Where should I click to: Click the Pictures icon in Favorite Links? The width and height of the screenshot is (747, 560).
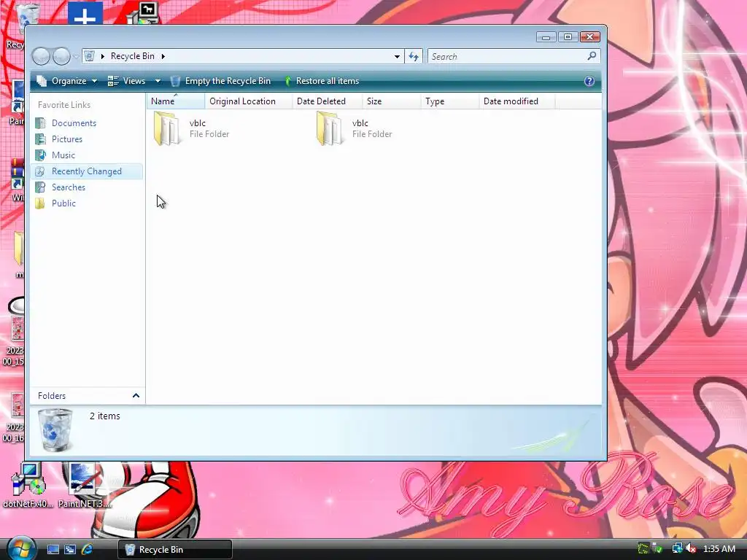[41, 139]
